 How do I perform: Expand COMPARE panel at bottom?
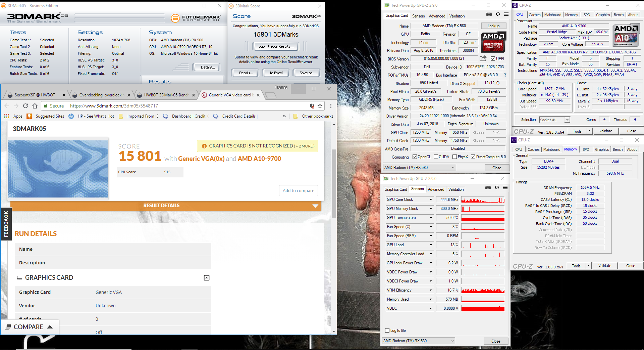(30, 327)
